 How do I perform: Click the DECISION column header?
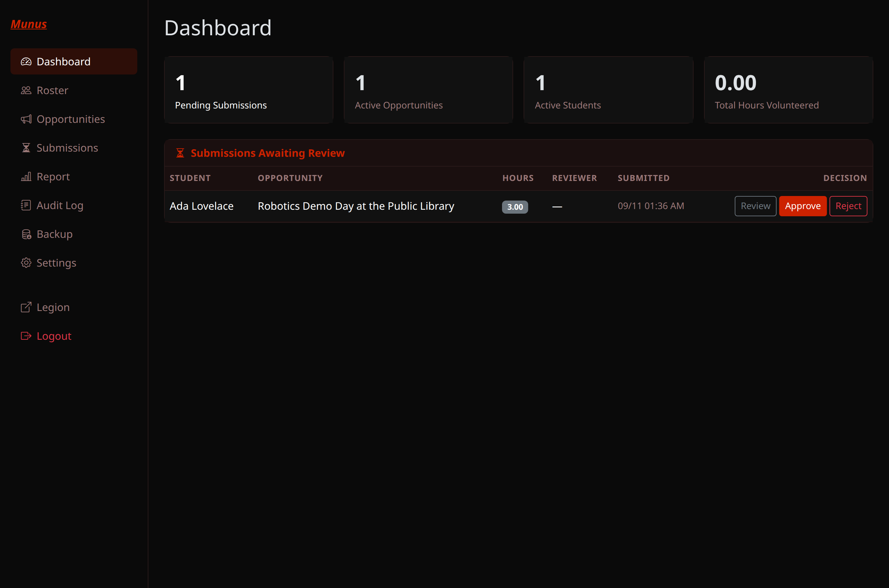point(845,178)
